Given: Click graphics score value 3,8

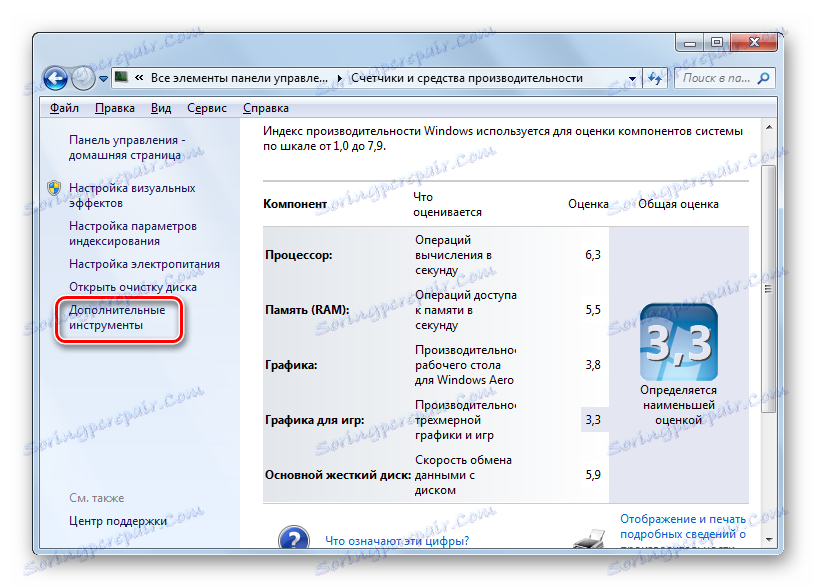Looking at the screenshot, I should [x=592, y=365].
